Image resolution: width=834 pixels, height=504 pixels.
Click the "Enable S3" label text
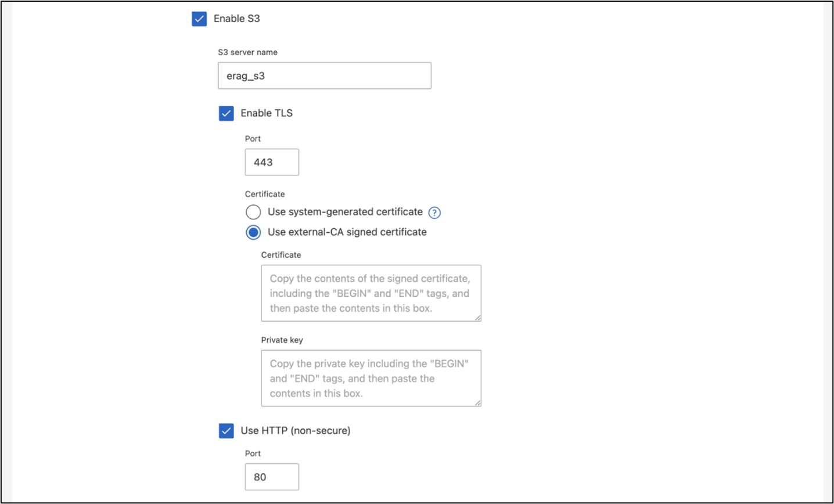[237, 19]
